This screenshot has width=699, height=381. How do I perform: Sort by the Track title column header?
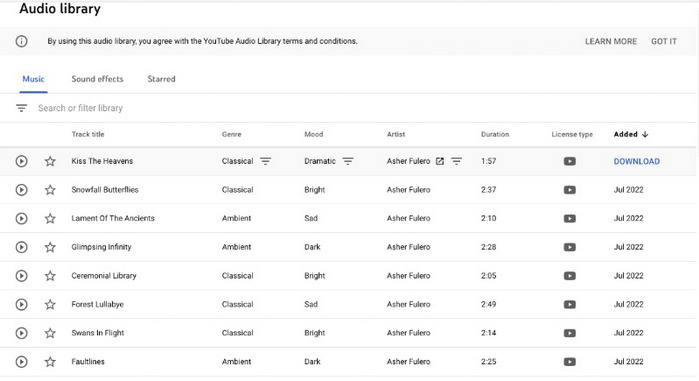[x=88, y=134]
